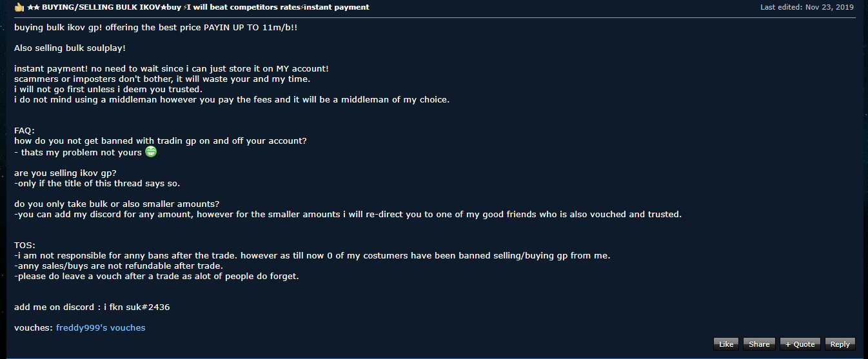Click the grinning emoji in the FAQ answer
Image resolution: width=868 pixels, height=359 pixels.
(x=151, y=152)
